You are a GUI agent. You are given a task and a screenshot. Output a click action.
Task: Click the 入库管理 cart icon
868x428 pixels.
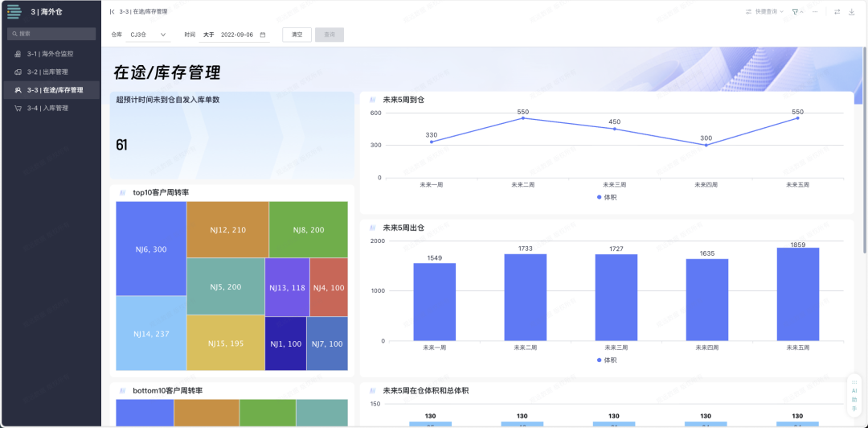point(18,108)
